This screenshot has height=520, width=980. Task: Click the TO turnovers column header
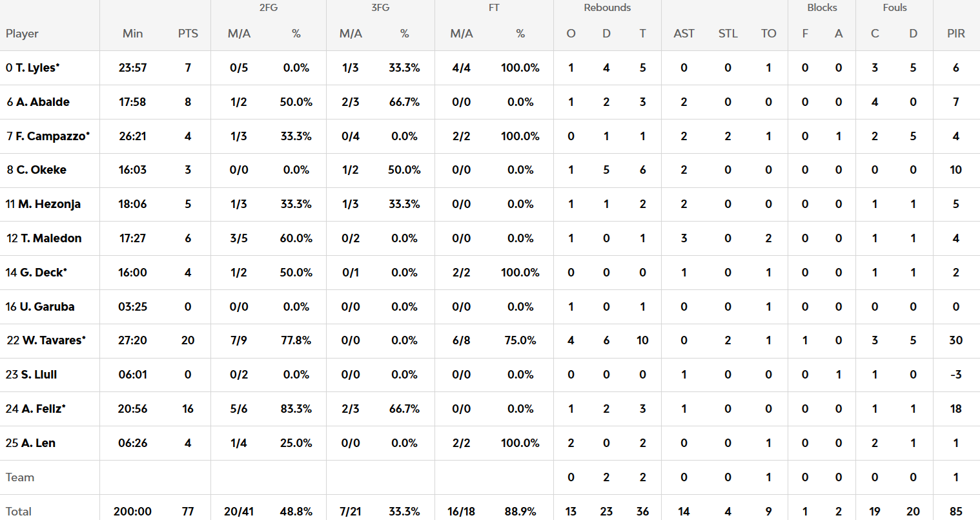(768, 34)
